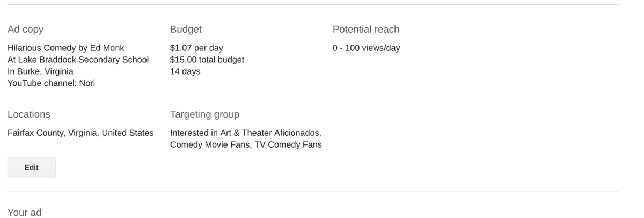The width and height of the screenshot is (644, 218).
Task: Click the Your ad section heading
Action: (24, 213)
